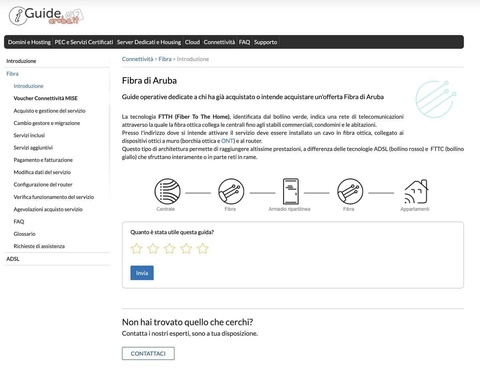Click the Non hai trovato quello che cerchi heading

point(188,322)
